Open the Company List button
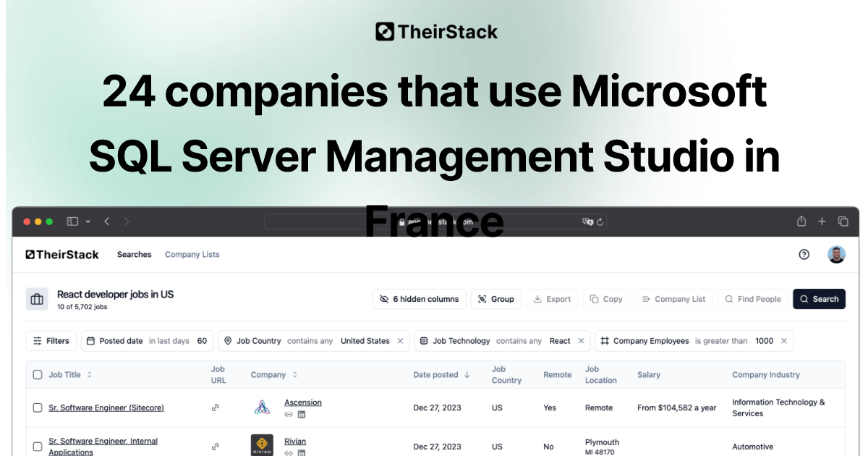 [674, 299]
